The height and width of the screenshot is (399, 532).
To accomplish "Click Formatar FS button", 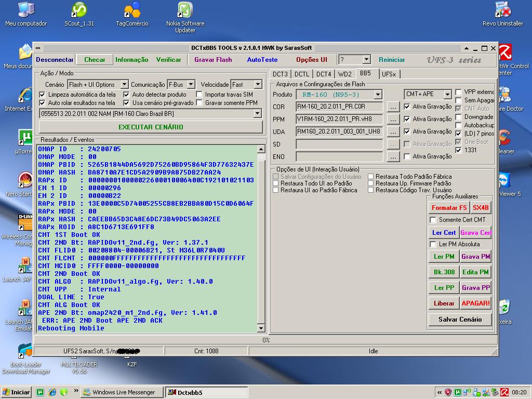I will [x=449, y=208].
